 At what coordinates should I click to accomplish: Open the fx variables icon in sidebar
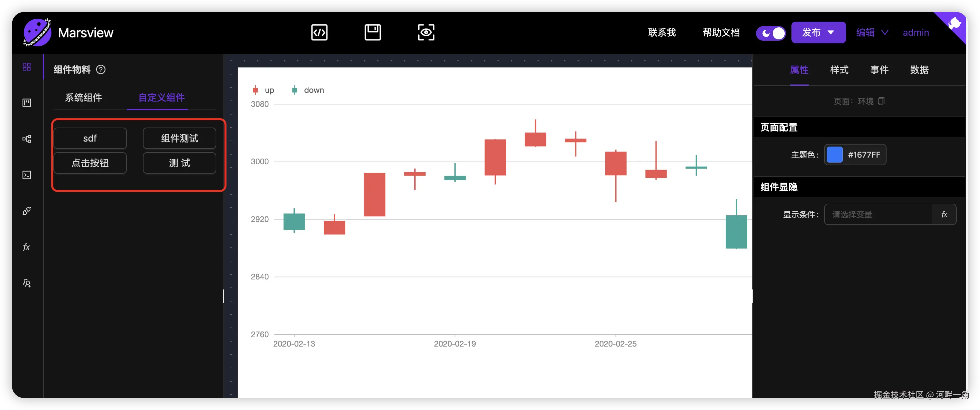click(27, 247)
